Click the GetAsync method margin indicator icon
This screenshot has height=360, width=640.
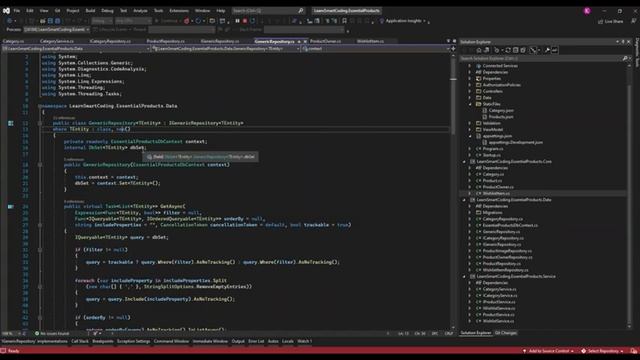coord(11,207)
